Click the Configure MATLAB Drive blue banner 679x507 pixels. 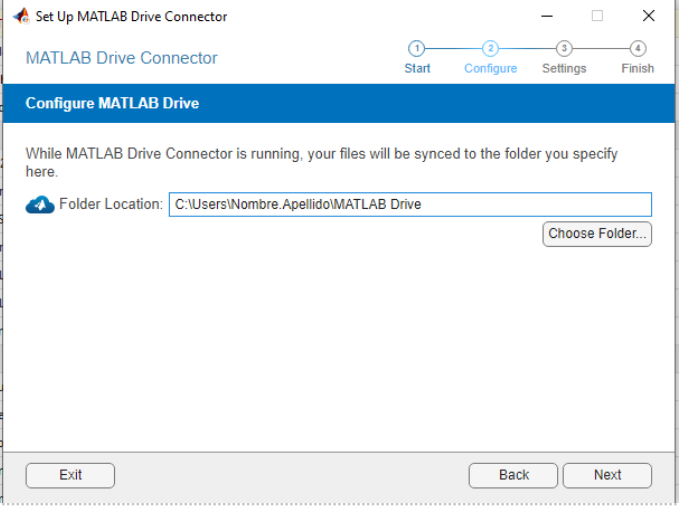tap(340, 104)
